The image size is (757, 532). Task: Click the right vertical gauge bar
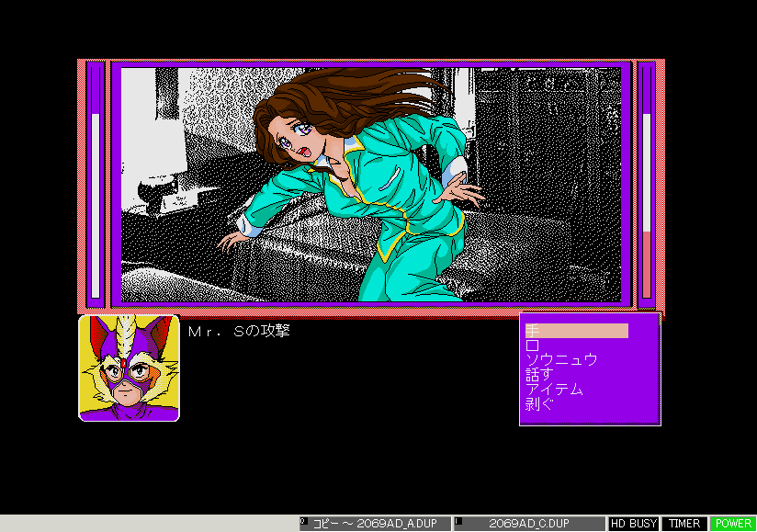647,184
